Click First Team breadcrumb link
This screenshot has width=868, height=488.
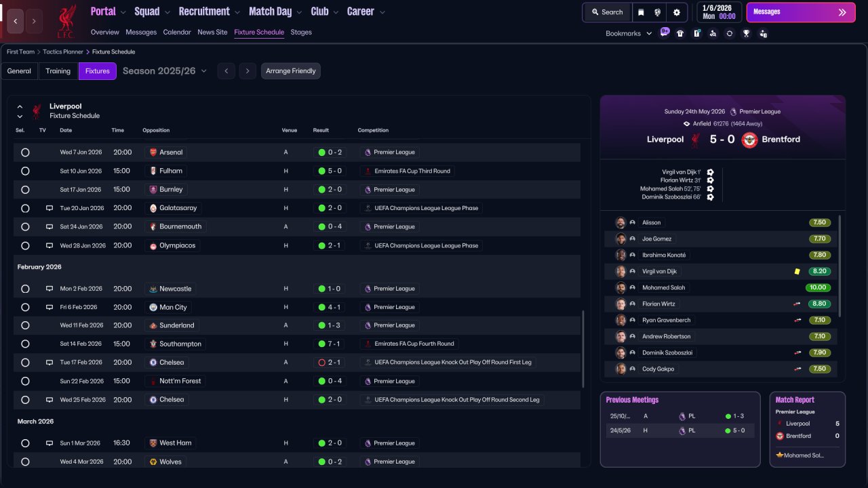tap(20, 52)
